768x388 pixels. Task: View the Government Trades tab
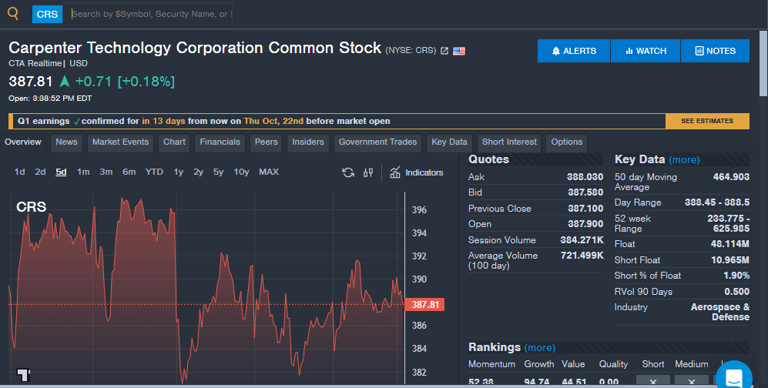click(378, 142)
